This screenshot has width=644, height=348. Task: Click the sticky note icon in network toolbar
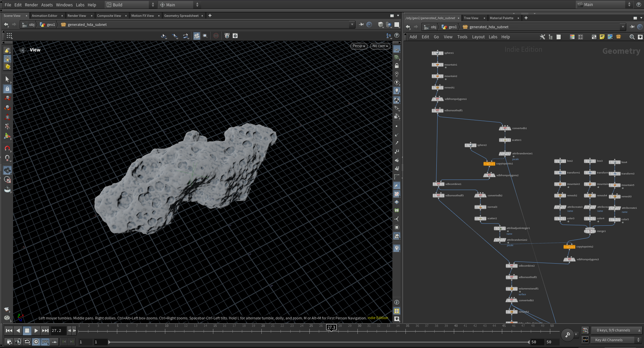(602, 37)
